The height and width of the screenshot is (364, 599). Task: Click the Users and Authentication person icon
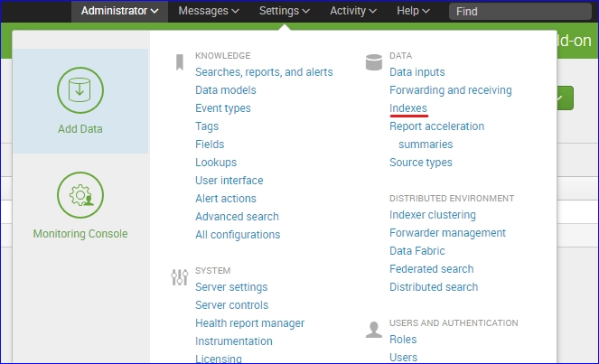tap(373, 330)
